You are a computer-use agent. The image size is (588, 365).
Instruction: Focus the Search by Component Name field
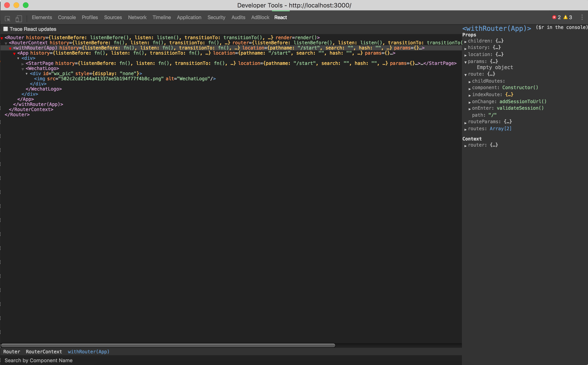tap(231, 360)
